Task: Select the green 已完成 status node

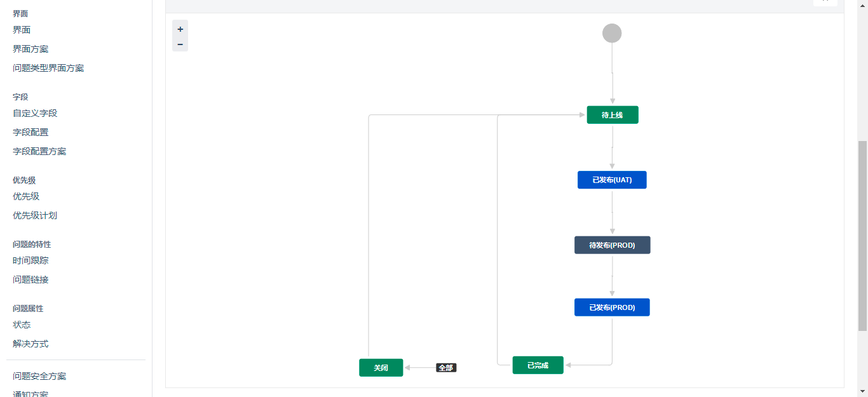Action: pos(538,365)
